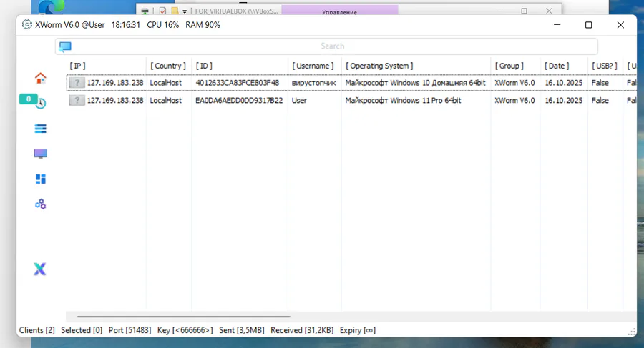Click the username User in second row

coord(299,101)
